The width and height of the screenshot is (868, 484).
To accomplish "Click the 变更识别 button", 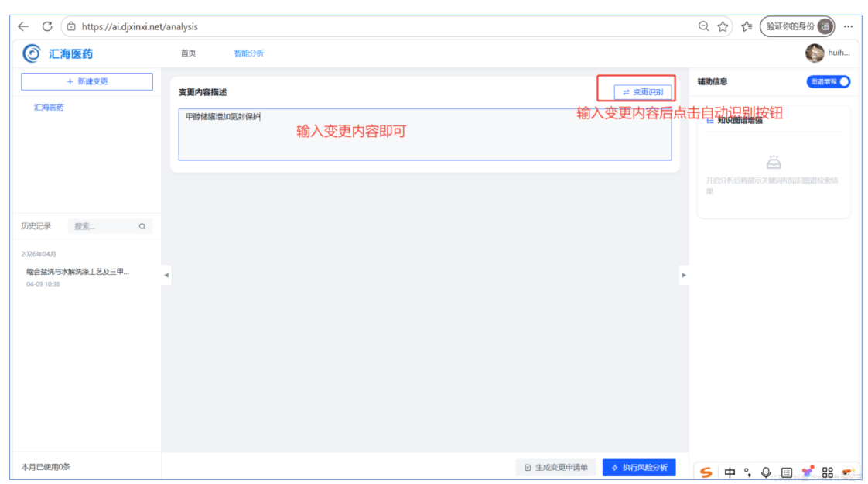I will 643,92.
